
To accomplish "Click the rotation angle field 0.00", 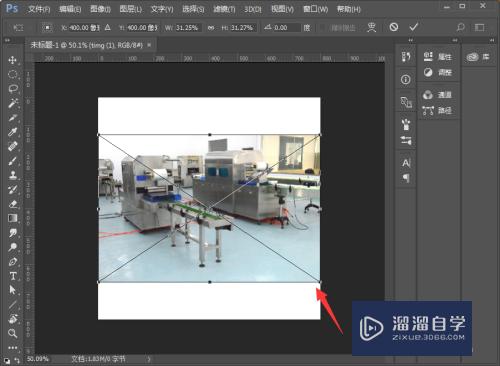I will pos(287,28).
